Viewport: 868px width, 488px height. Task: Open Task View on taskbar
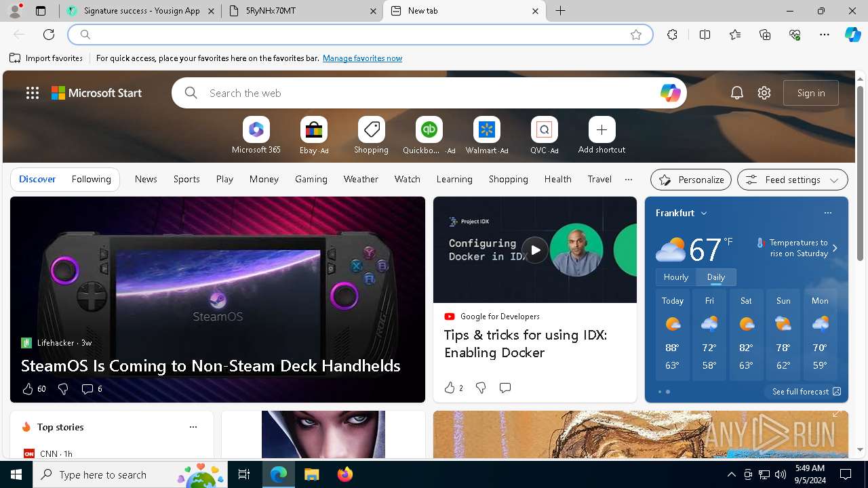[x=244, y=474]
